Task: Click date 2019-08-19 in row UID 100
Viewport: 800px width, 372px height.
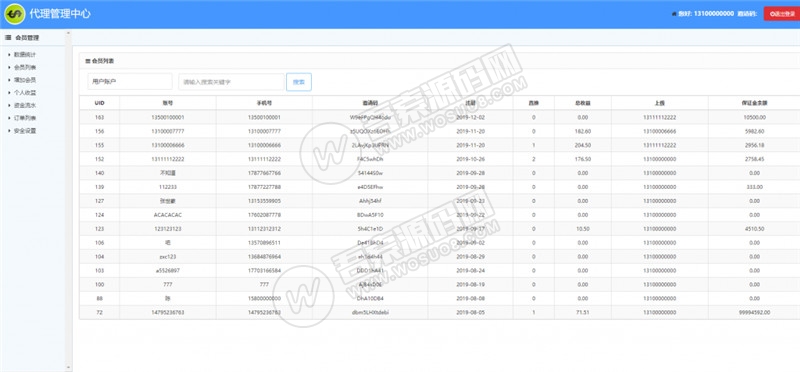Action: coord(469,284)
